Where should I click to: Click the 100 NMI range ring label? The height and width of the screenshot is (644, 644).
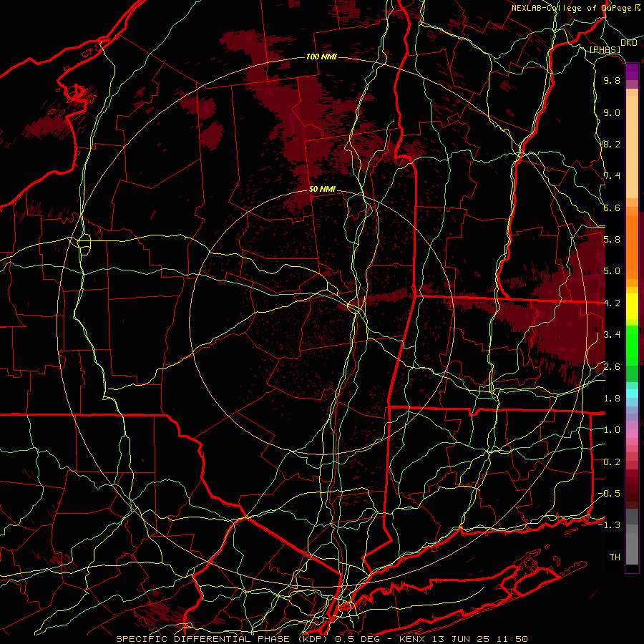coord(321,57)
